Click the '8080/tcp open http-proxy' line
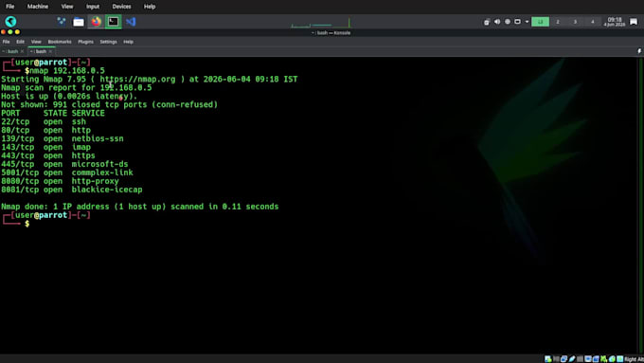The width and height of the screenshot is (644, 363). (x=60, y=181)
